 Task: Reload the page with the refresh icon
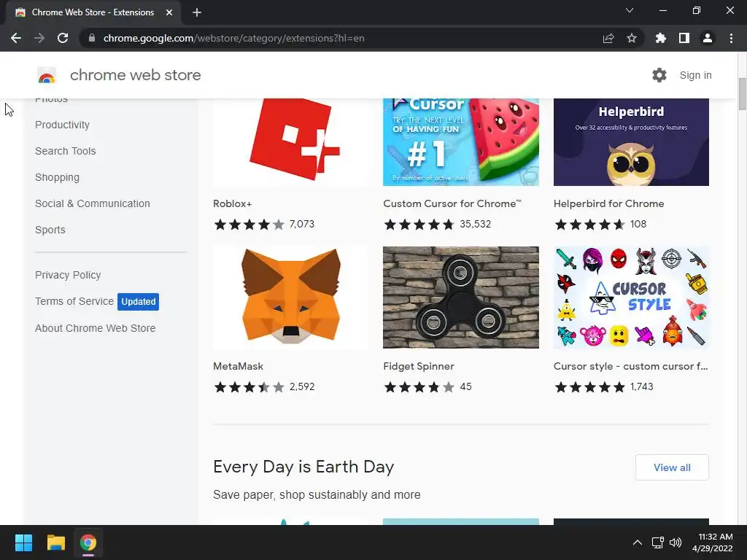63,38
